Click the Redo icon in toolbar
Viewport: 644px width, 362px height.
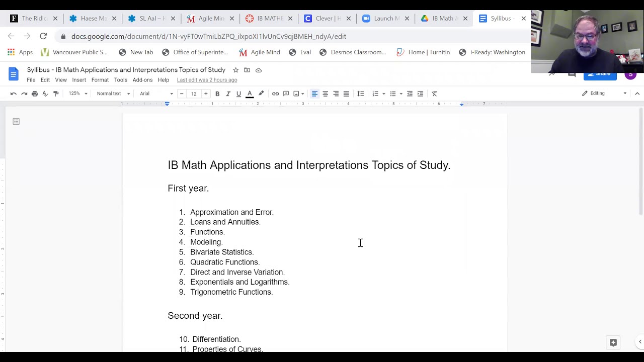pos(24,94)
